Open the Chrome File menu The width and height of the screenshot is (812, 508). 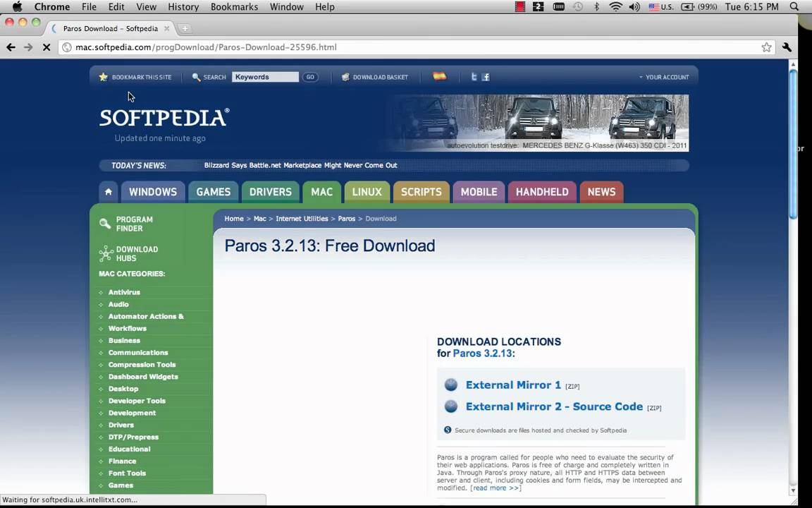pos(89,7)
